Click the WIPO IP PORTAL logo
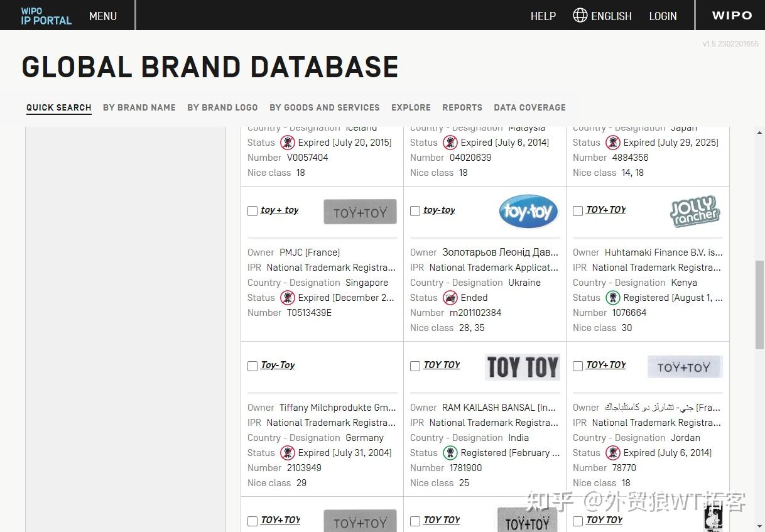This screenshot has width=765, height=532. pos(45,16)
